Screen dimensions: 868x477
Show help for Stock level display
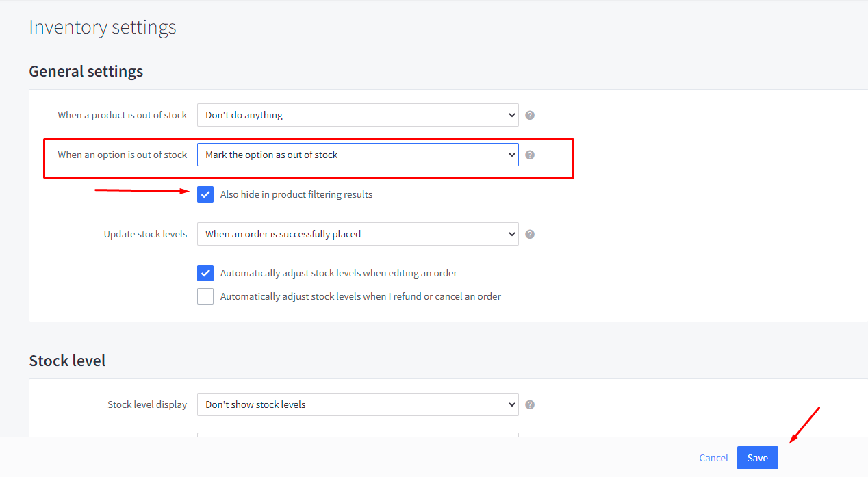[x=530, y=404]
